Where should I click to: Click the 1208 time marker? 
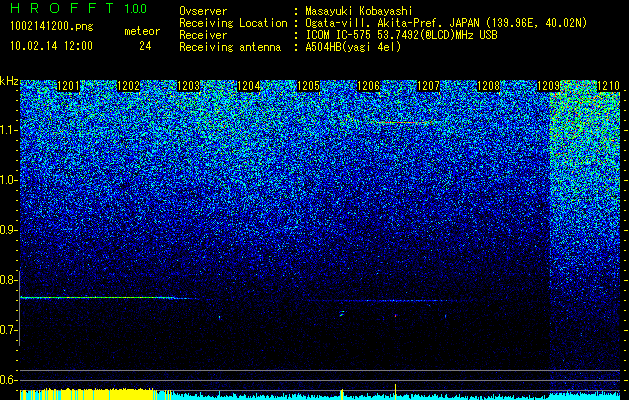pyautogui.click(x=488, y=86)
